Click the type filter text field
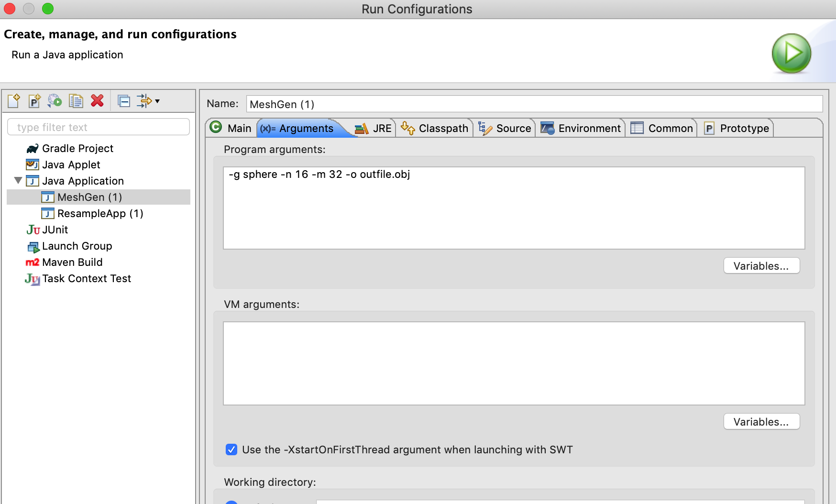836x504 pixels. coord(99,127)
